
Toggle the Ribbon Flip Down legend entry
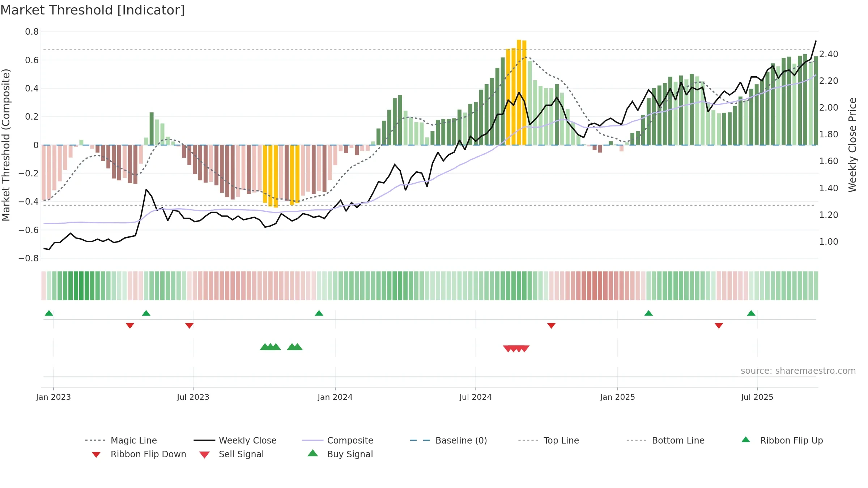[x=139, y=454]
